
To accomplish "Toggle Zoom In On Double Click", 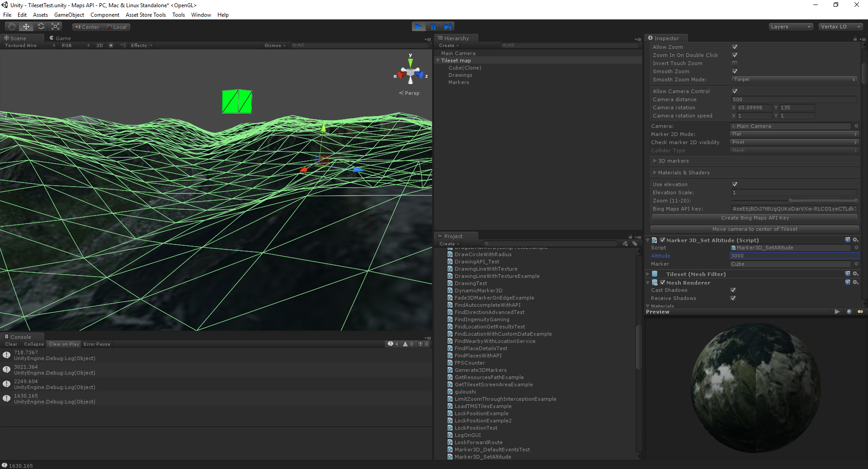I will [x=735, y=55].
